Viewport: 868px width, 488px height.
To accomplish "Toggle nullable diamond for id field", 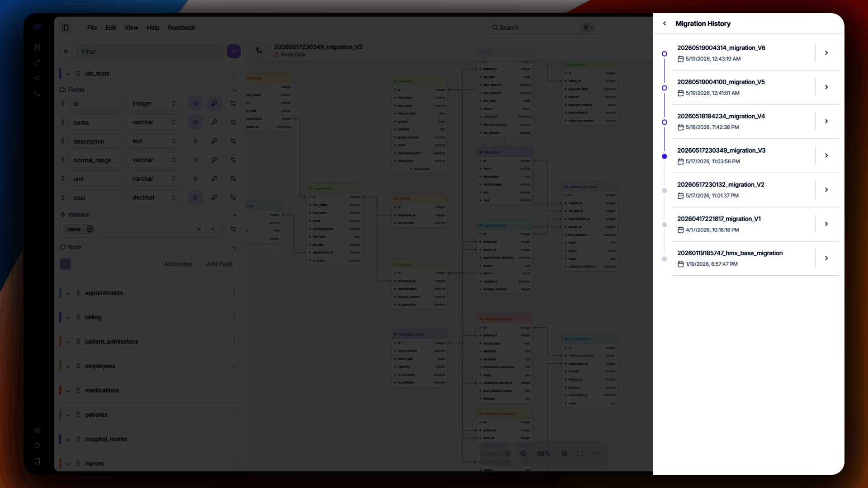I will point(195,103).
